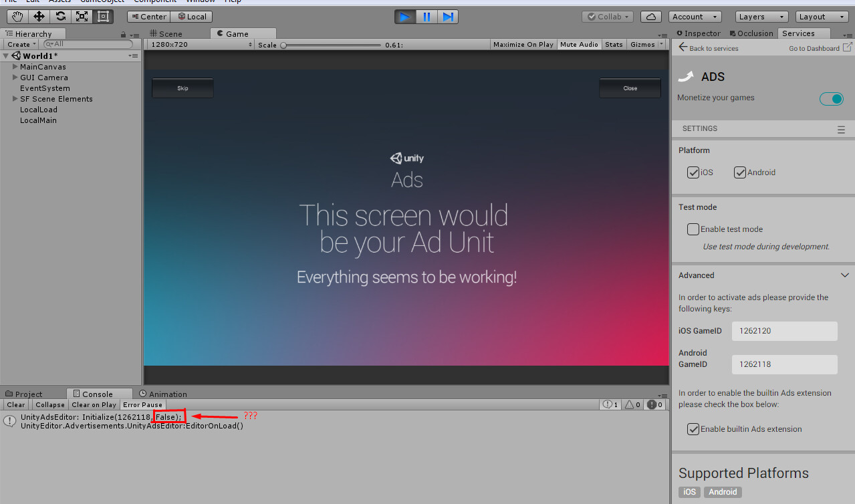Open the GameObject menu
855x504 pixels.
(x=102, y=1)
